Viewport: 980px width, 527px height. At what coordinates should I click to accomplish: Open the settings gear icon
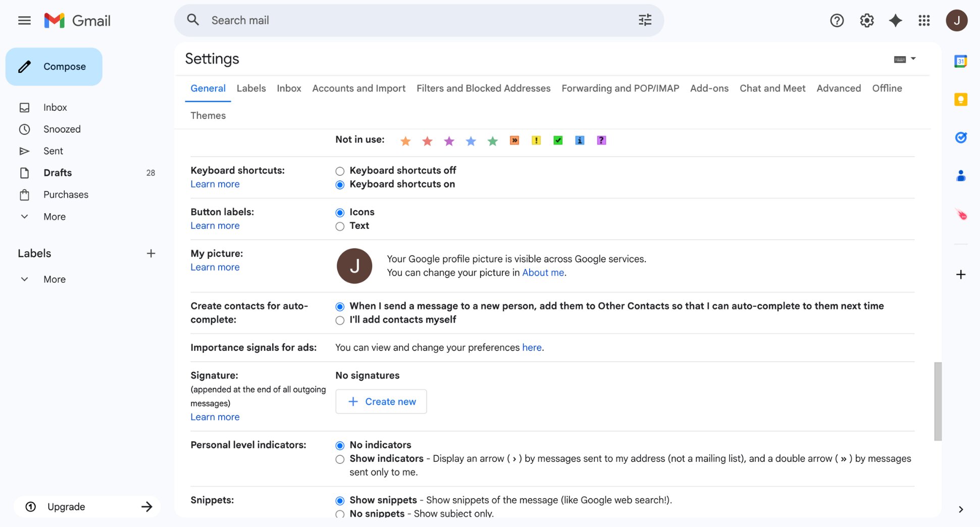867,21
